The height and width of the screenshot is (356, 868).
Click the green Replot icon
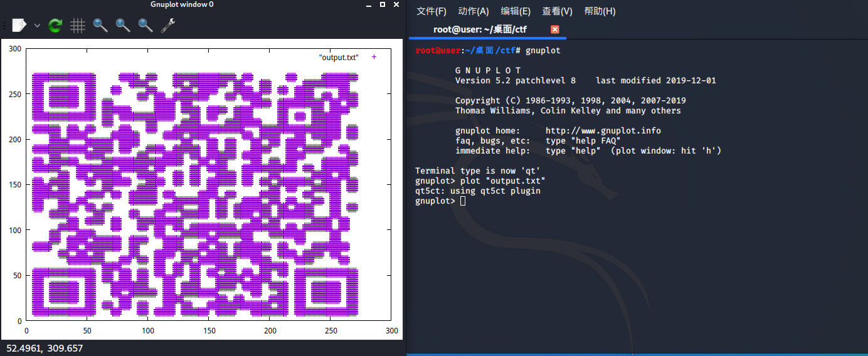55,26
